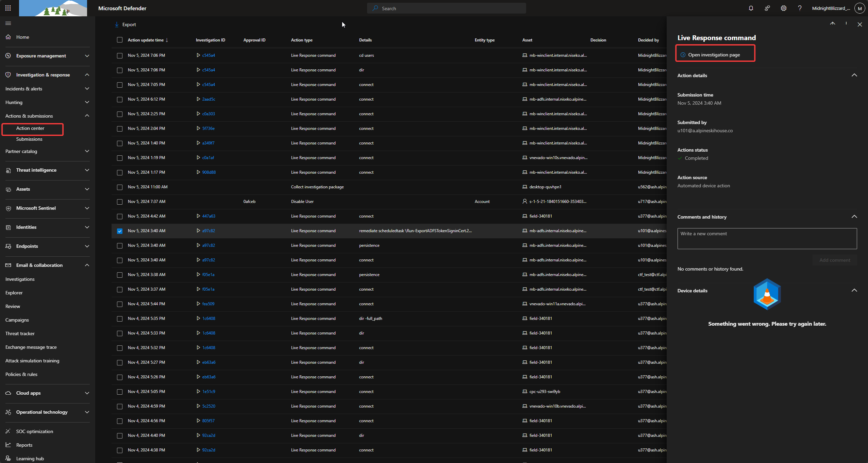Open help using the question mark icon
The width and height of the screenshot is (868, 463).
pyautogui.click(x=800, y=8)
